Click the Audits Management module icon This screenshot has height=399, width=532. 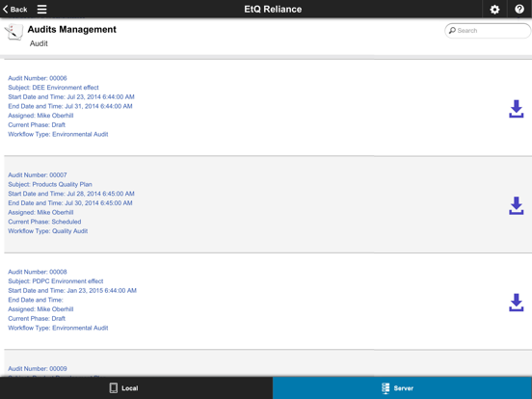(x=13, y=32)
